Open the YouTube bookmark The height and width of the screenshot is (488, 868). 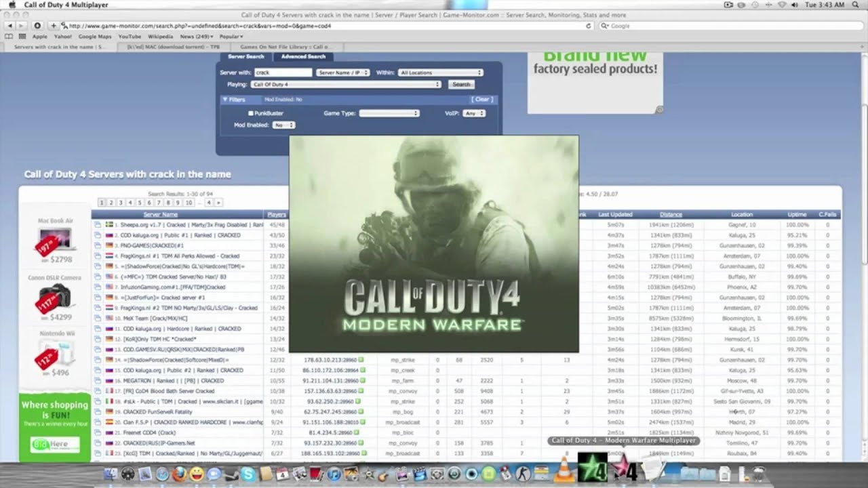coord(130,37)
